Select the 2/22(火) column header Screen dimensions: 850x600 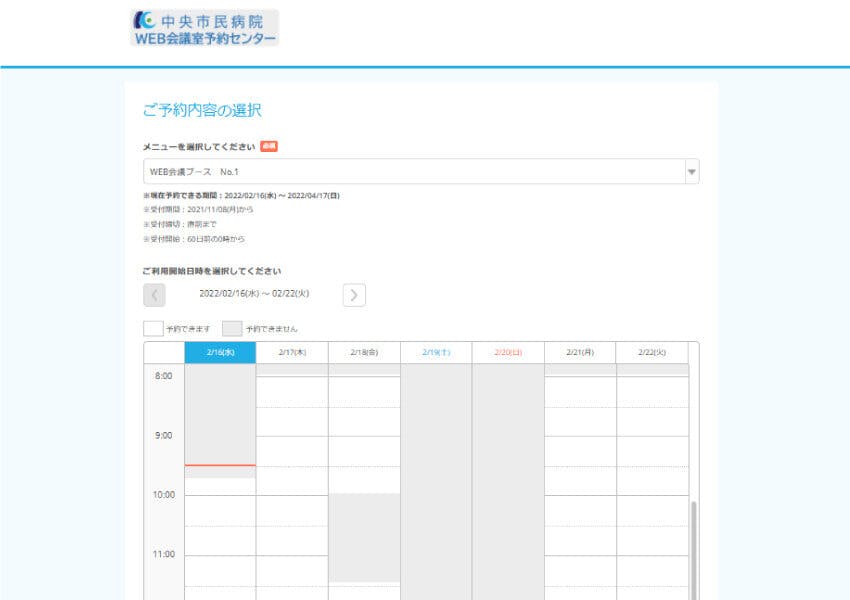point(652,353)
